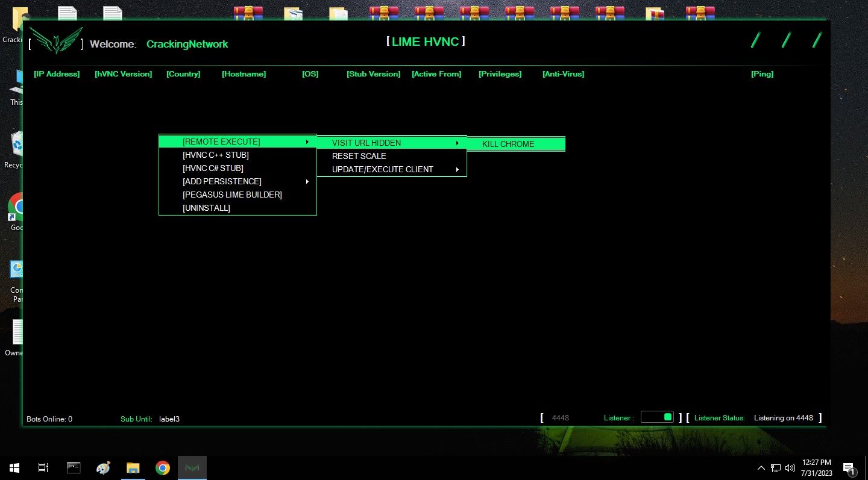Open the Windows Start menu
This screenshot has width=868, height=480.
point(14,468)
